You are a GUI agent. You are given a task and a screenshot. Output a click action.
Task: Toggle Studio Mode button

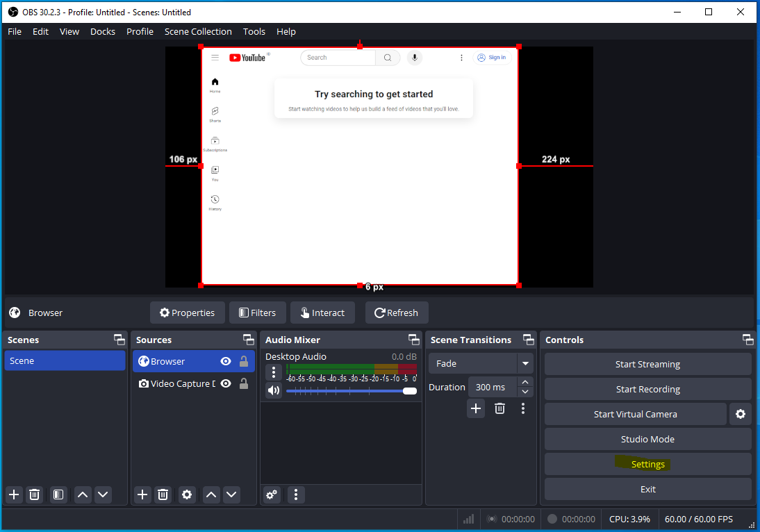648,440
